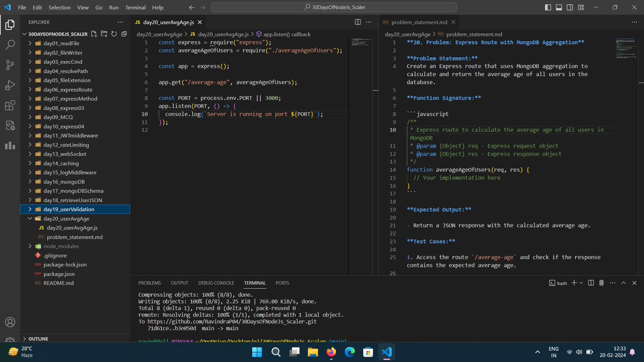The image size is (644, 362).
Task: Close the problem_statement.md tab
Action: coord(452,23)
